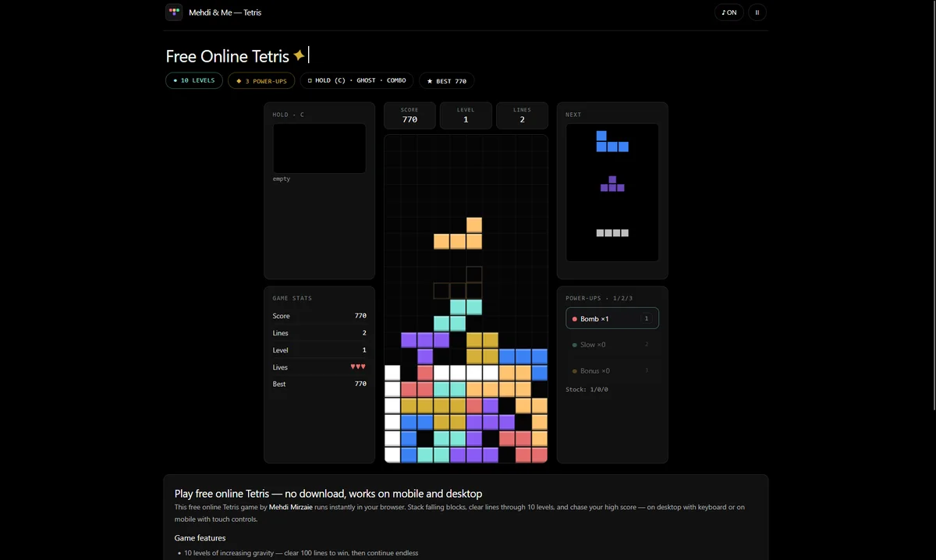Click the 'GAME STATS' panel label
The image size is (936, 560).
pos(292,298)
